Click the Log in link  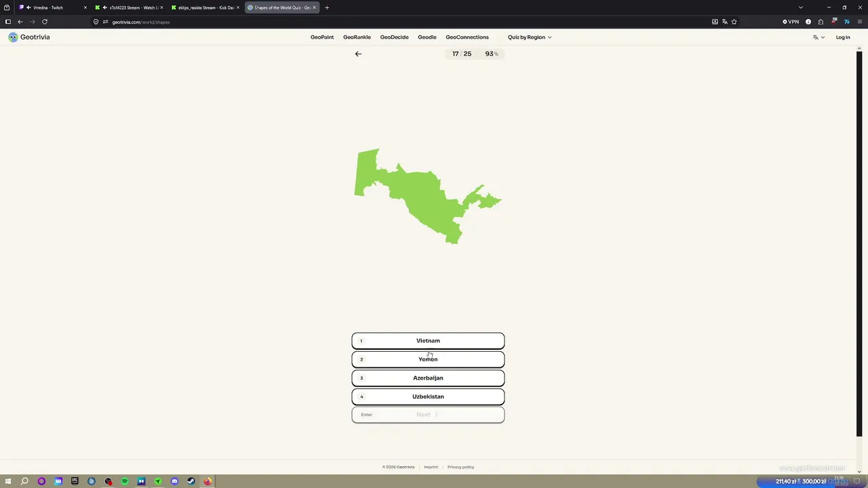tap(843, 37)
